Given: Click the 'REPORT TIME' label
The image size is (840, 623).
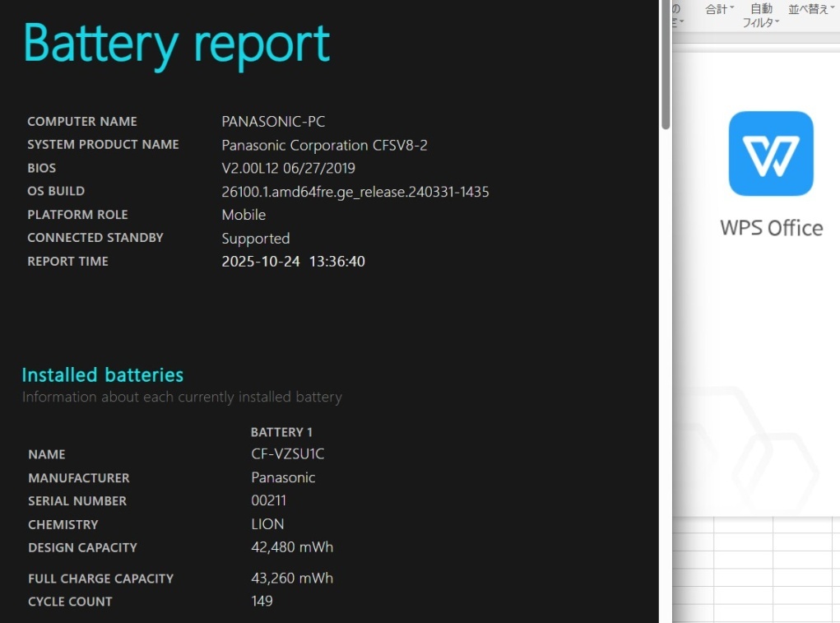Looking at the screenshot, I should 68,262.
